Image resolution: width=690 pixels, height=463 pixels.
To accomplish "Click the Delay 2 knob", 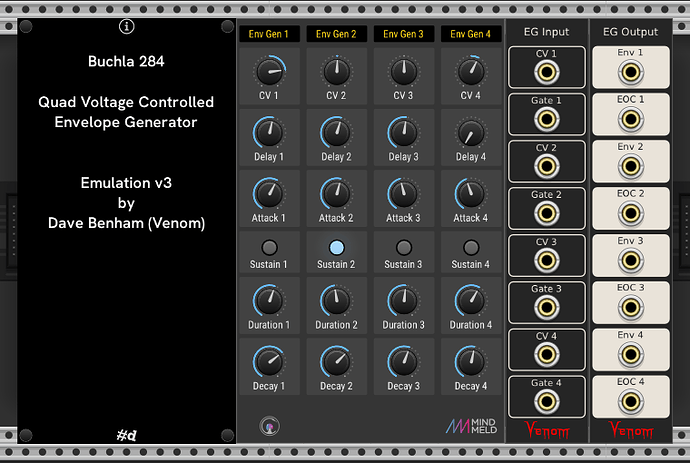I will click(337, 133).
